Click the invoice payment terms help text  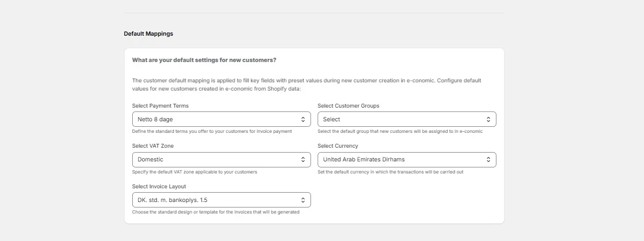coord(212,131)
